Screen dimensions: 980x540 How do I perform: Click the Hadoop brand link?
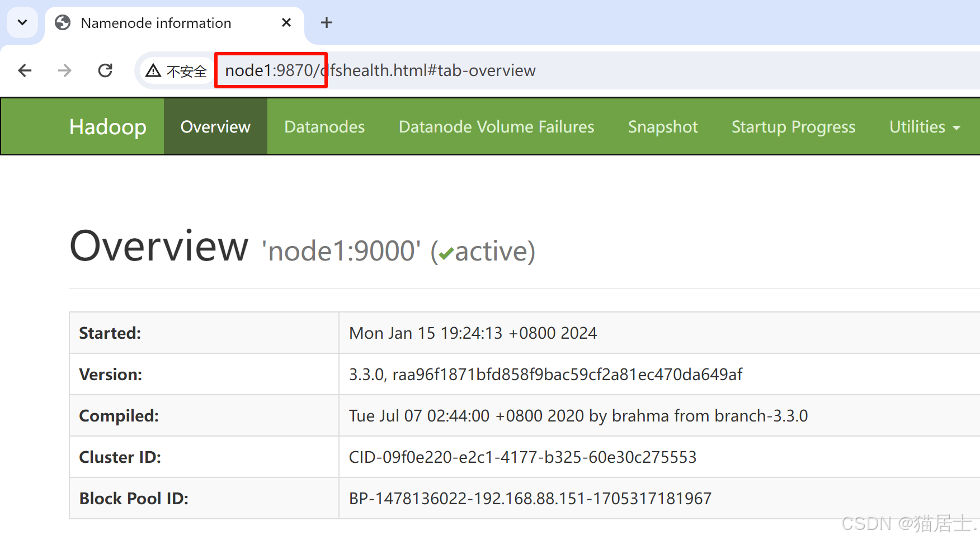108,127
